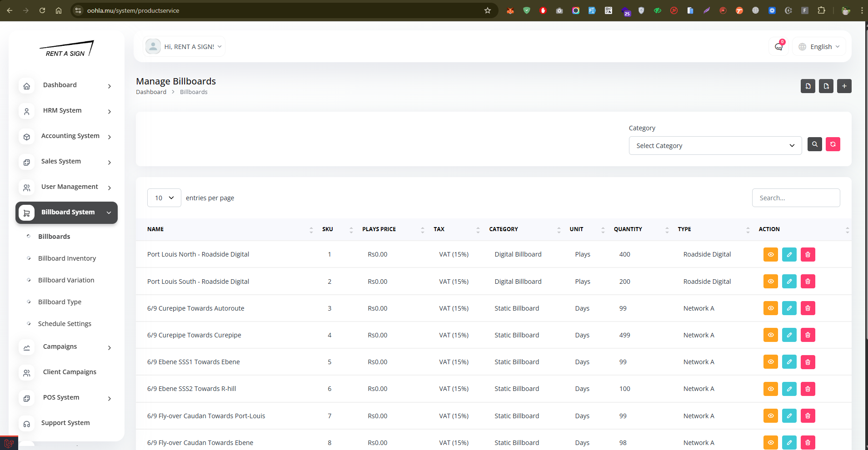Open Billboard Inventory in the sidebar
The height and width of the screenshot is (450, 868).
coord(67,258)
